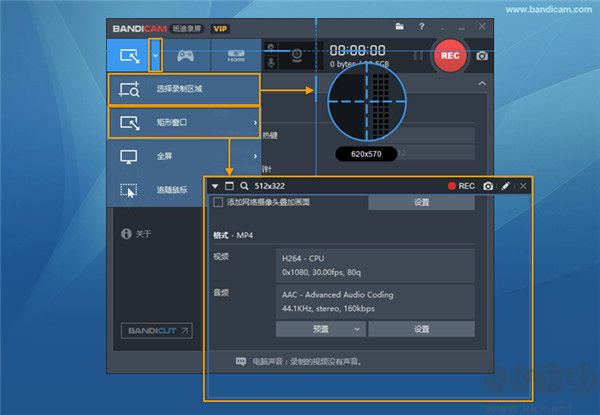The height and width of the screenshot is (415, 600).
Task: Click the VIP badge
Action: [x=220, y=29]
